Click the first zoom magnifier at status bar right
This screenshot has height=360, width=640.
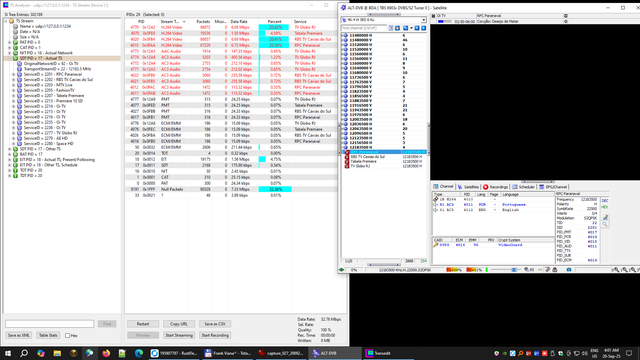click(x=616, y=269)
